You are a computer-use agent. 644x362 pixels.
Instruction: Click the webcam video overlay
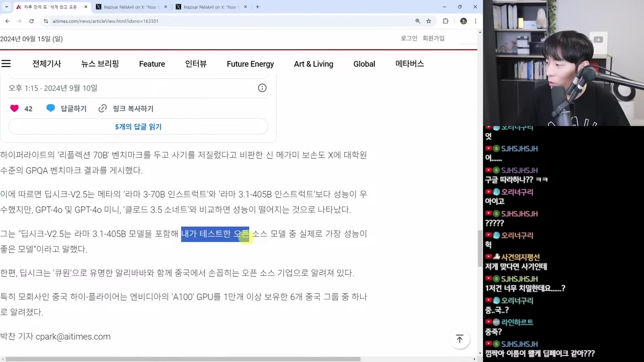563,63
